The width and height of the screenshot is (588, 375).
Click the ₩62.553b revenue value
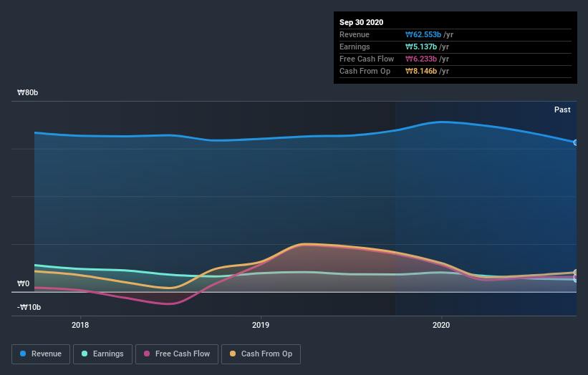tap(423, 35)
